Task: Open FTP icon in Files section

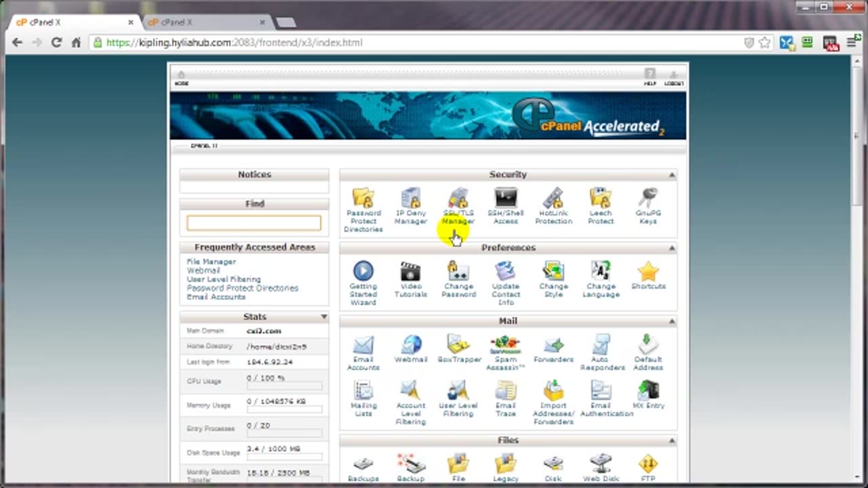Action: 648,463
